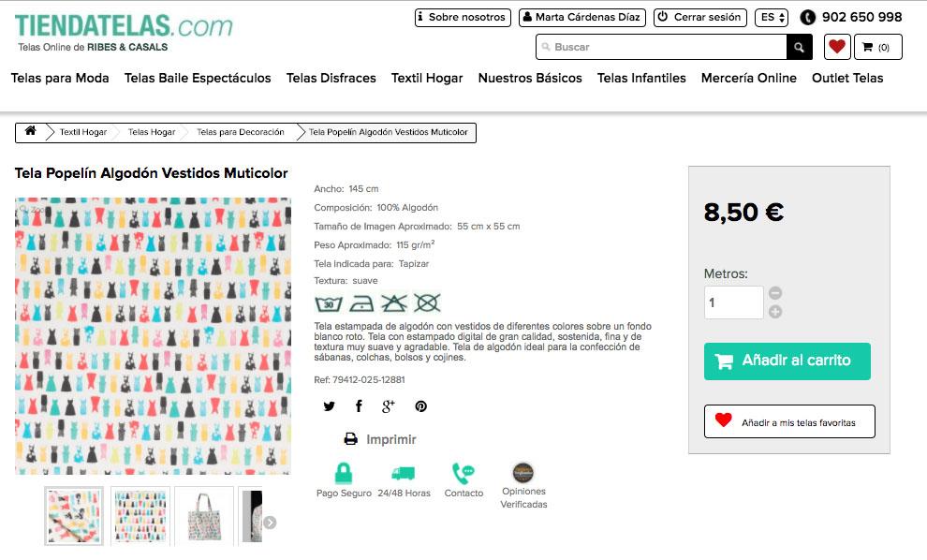Click the Contacto phone icon
Screen dimensions: 927x560
[x=463, y=474]
